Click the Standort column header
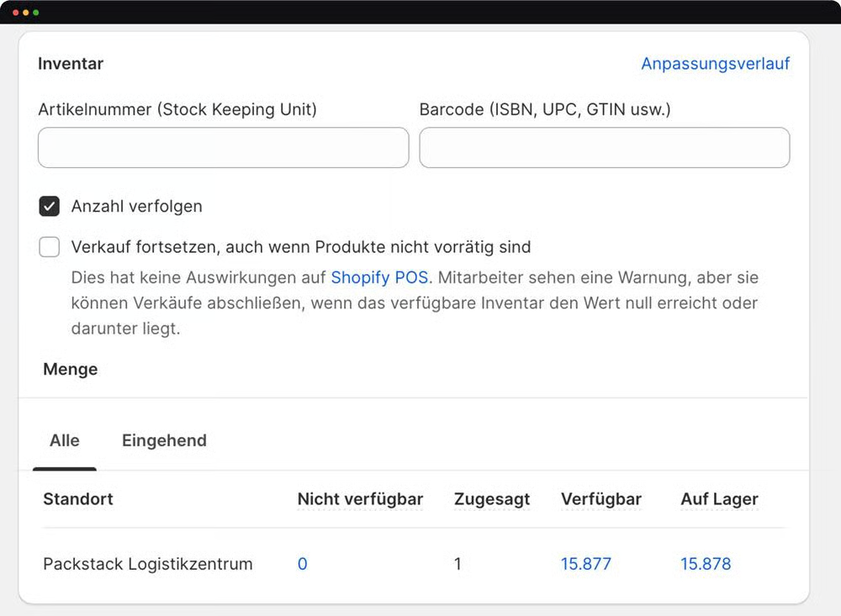 (78, 499)
